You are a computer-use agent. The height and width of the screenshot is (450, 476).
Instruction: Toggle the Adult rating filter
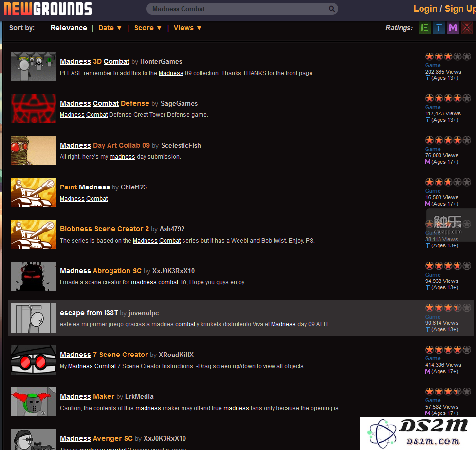(467, 28)
